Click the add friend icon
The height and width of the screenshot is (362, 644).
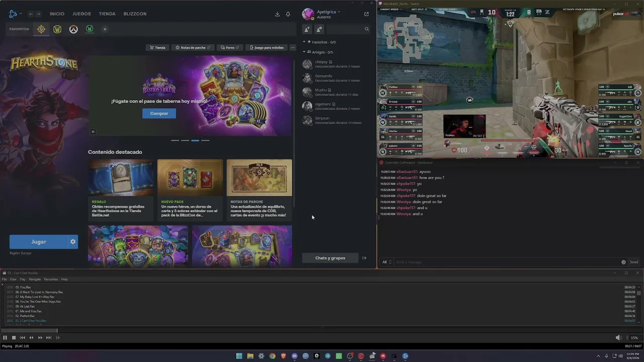coord(307,29)
